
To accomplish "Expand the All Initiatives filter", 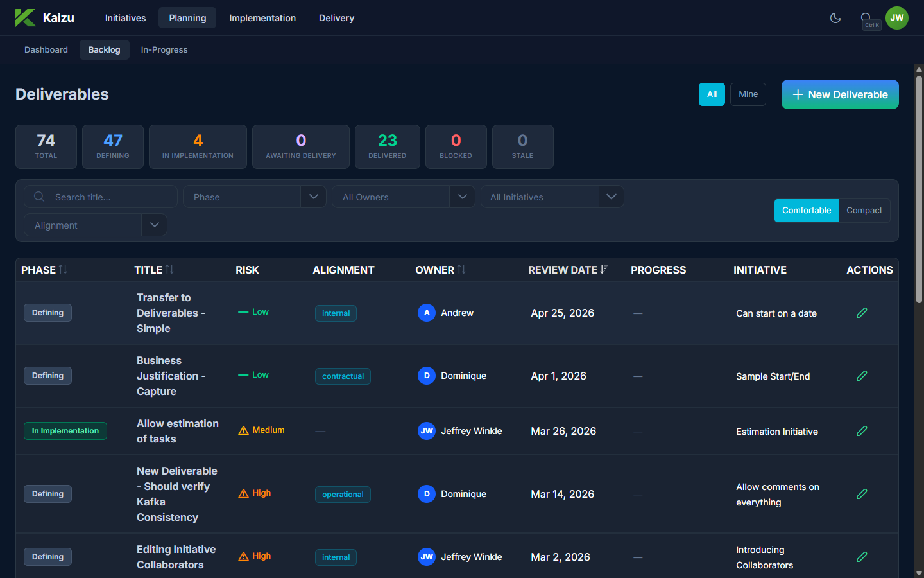I will 611,197.
